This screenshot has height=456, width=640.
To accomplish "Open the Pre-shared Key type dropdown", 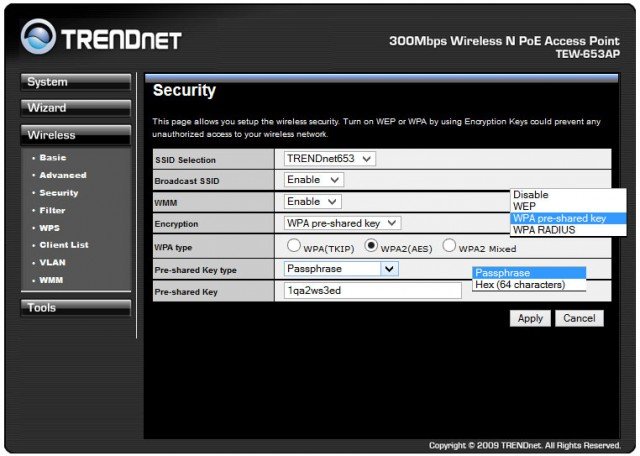I will [x=340, y=268].
